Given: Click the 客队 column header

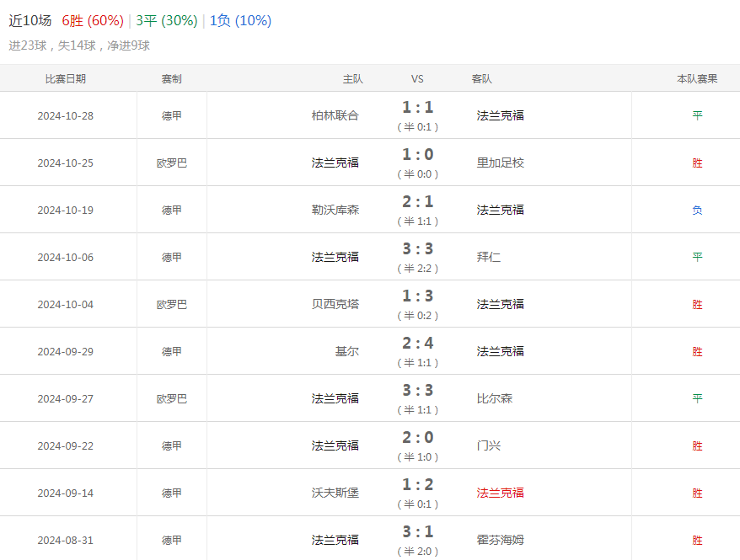Looking at the screenshot, I should pyautogui.click(x=482, y=78).
